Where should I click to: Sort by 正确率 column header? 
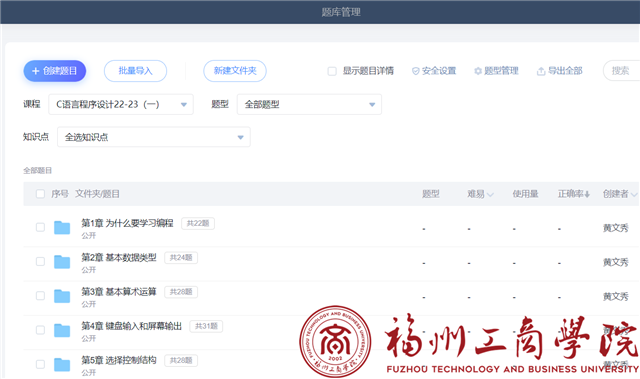[x=574, y=194]
